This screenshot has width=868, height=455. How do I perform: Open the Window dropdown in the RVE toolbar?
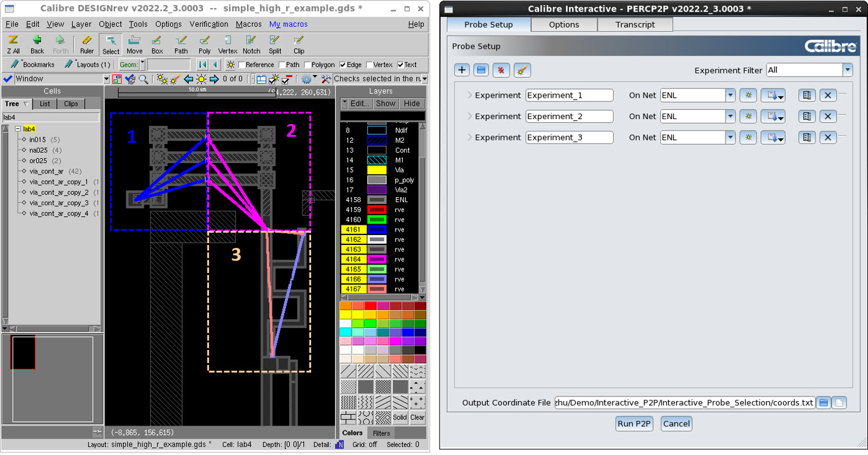tap(106, 79)
